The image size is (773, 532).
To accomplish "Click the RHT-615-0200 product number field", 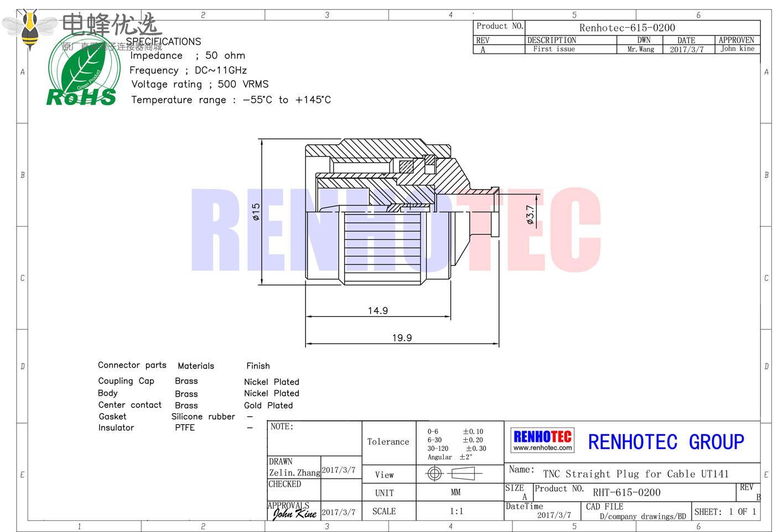I will pos(626,492).
